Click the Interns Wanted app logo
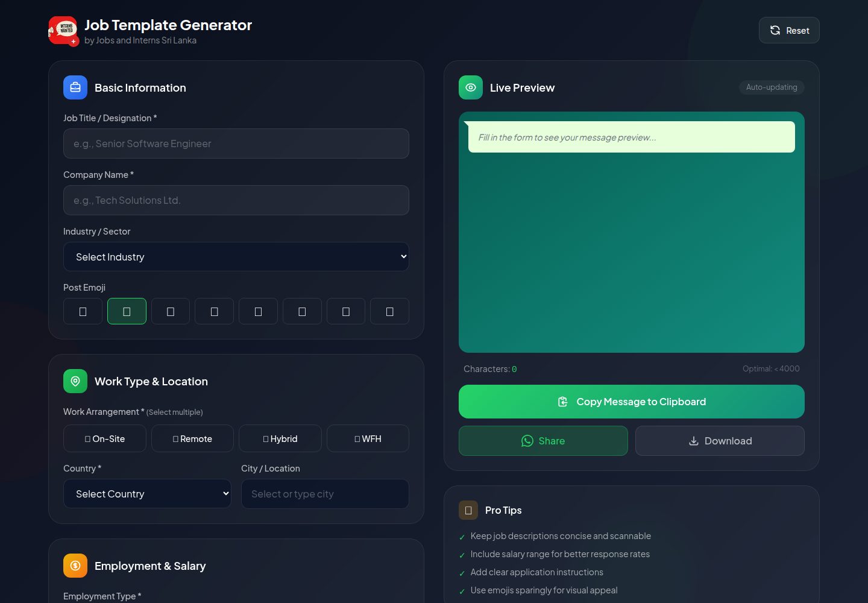 (63, 31)
